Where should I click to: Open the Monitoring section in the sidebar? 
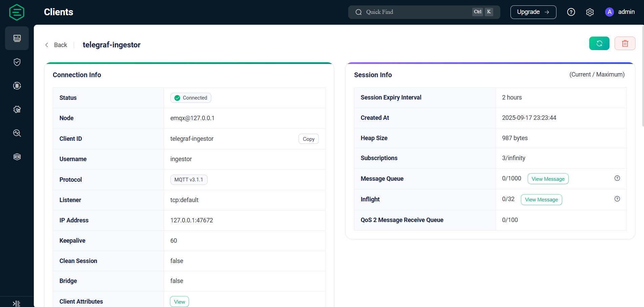17,38
